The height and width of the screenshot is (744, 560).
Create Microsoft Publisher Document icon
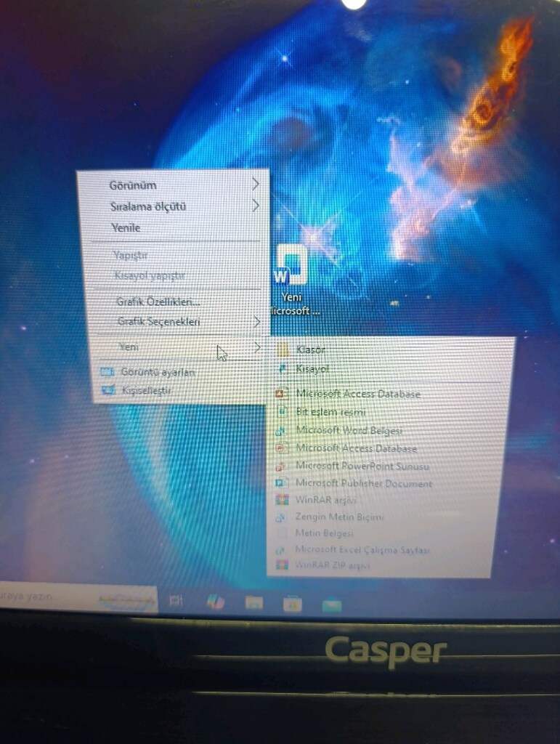click(x=281, y=483)
